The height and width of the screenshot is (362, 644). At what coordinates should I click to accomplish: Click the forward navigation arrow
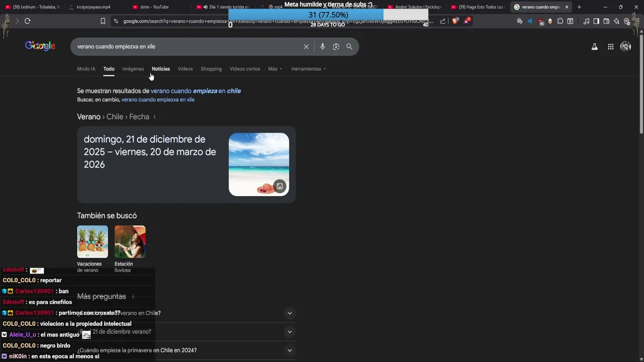17,21
